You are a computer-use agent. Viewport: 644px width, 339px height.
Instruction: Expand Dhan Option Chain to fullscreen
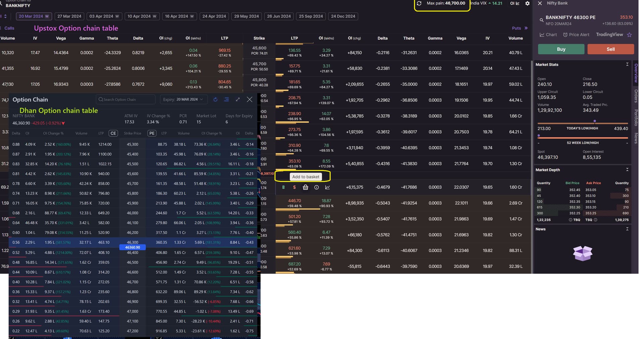[238, 100]
